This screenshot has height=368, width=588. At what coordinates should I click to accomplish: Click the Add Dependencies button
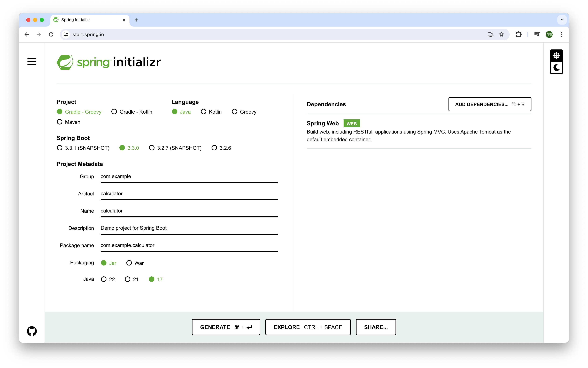[x=490, y=104]
